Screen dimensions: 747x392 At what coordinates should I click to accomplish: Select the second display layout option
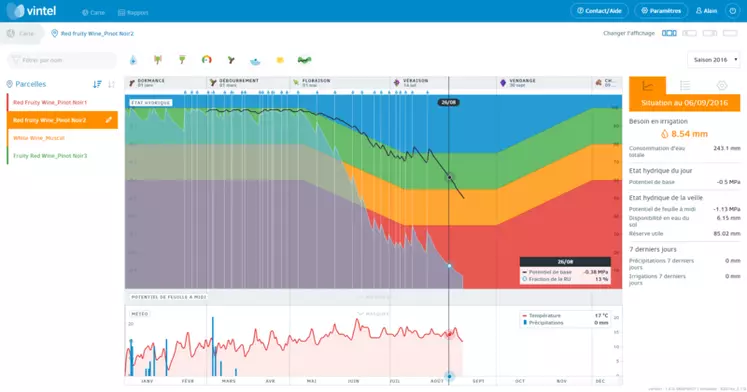[689, 33]
